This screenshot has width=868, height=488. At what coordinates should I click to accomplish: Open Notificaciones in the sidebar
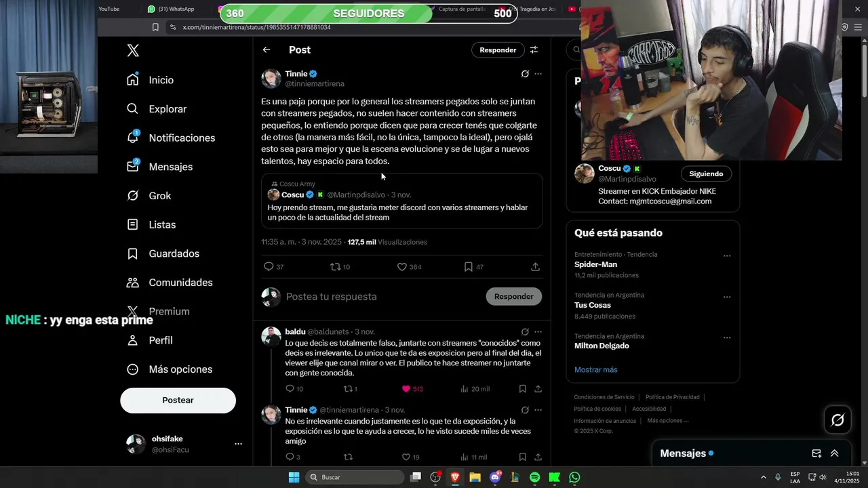(x=170, y=138)
